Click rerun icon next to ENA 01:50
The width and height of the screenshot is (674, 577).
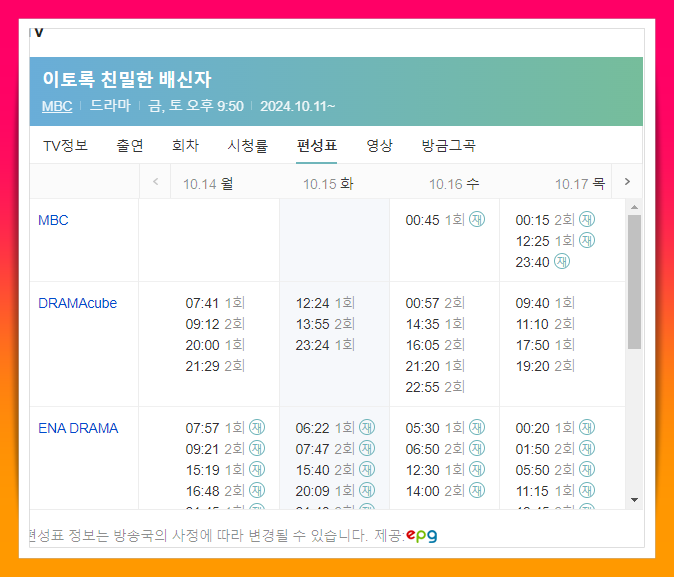[x=587, y=448]
